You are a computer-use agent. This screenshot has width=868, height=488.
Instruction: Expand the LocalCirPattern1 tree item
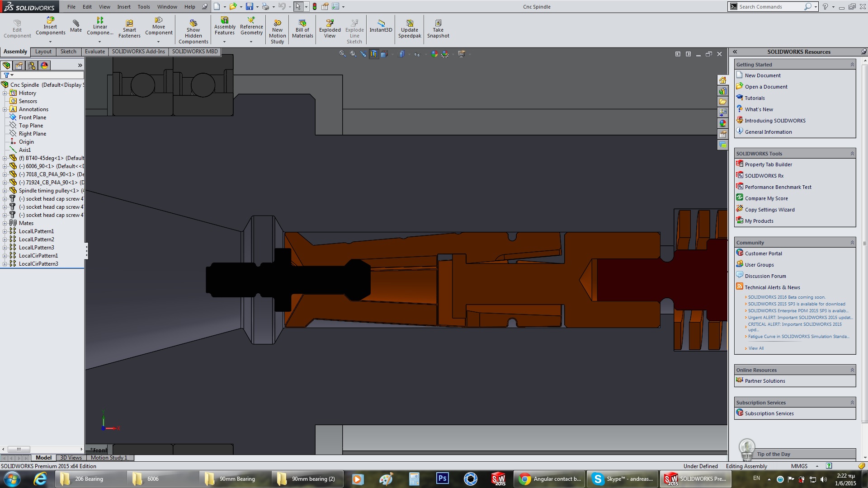(x=5, y=256)
